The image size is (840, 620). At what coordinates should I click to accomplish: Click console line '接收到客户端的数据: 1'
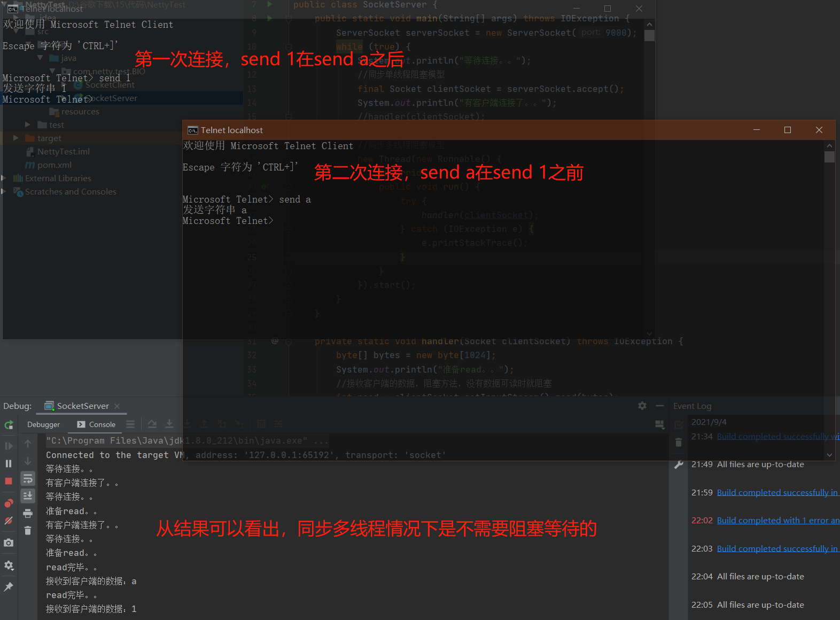[91, 609]
